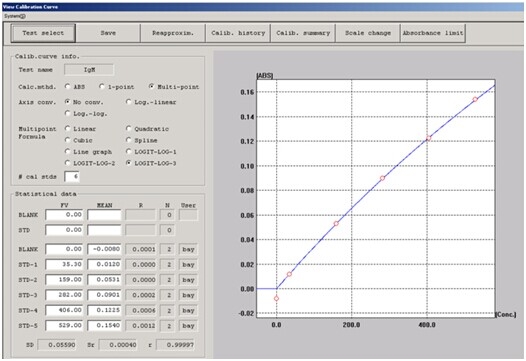
Task: Click the upper BLANK FV field
Action: (x=64, y=215)
